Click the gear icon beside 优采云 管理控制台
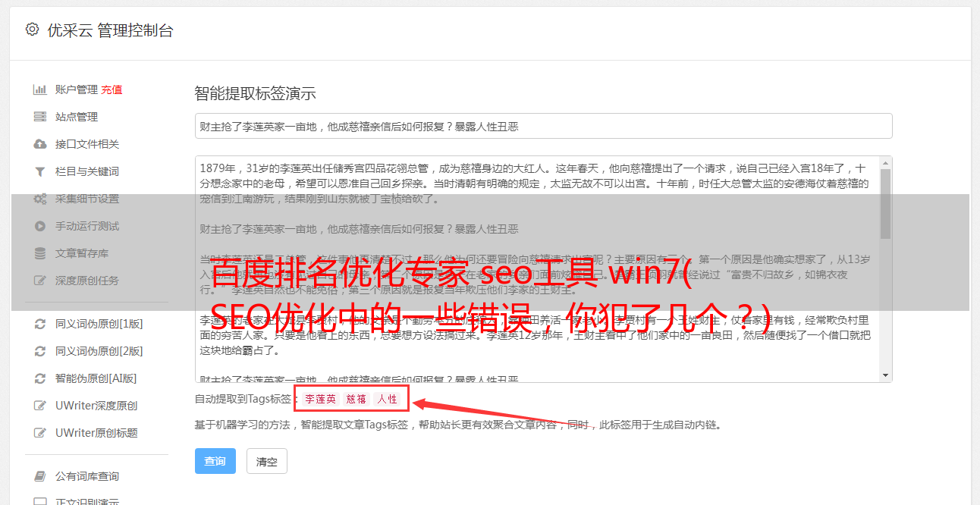The image size is (980, 505). point(32,30)
